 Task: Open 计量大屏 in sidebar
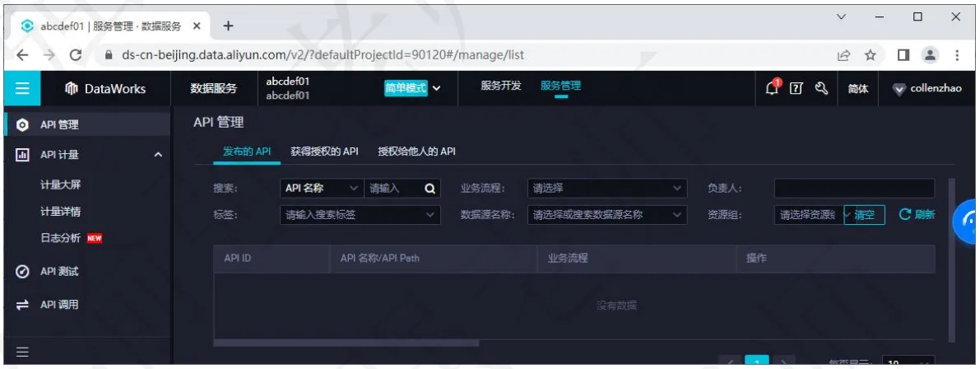(61, 184)
